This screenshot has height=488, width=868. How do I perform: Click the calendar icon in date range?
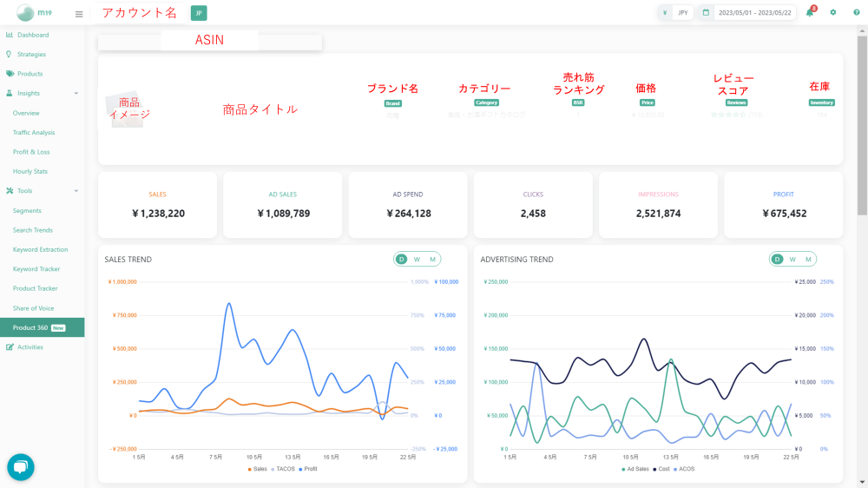click(706, 13)
